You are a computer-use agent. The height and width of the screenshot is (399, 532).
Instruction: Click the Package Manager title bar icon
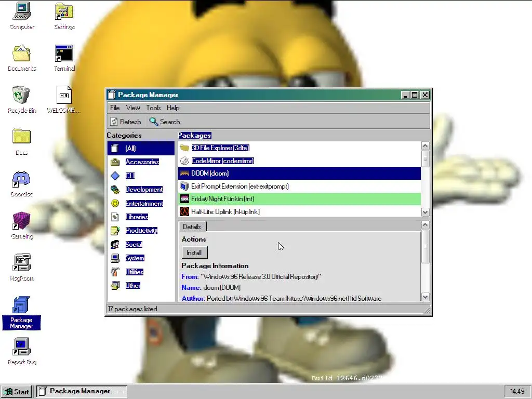coord(112,95)
